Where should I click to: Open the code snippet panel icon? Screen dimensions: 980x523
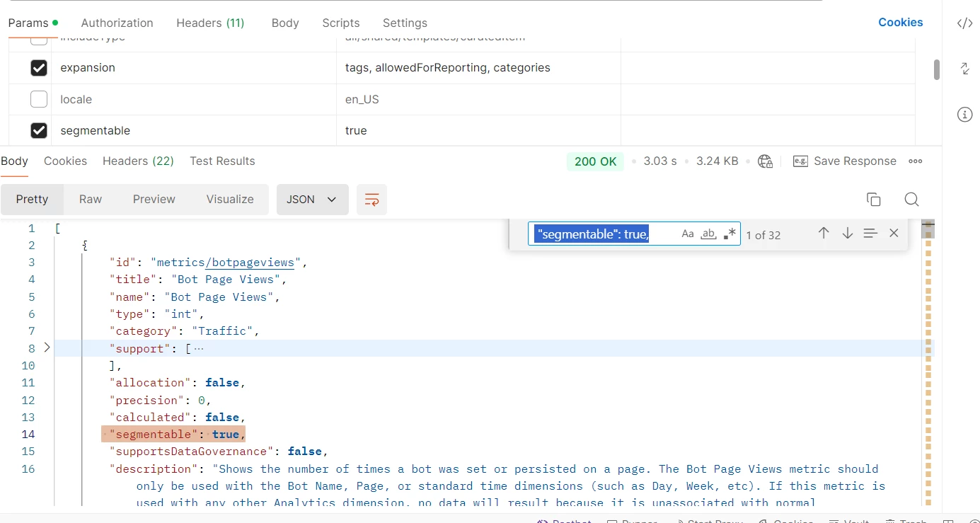pos(964,23)
